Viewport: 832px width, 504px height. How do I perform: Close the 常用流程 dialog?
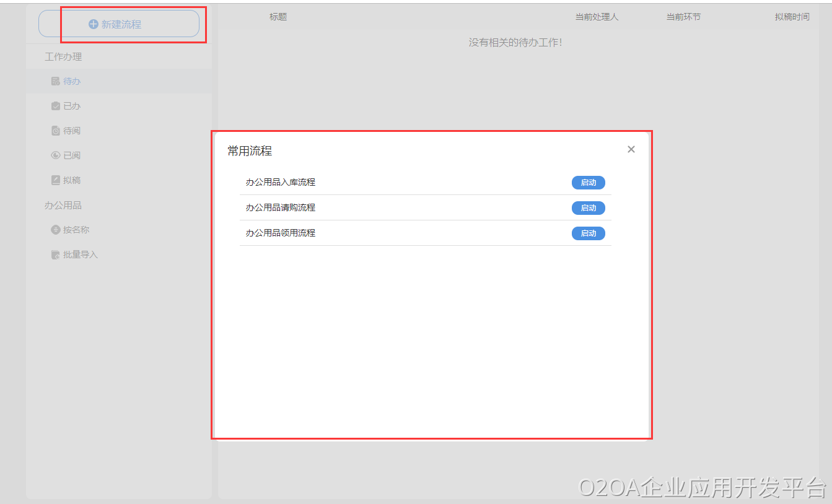tap(631, 149)
